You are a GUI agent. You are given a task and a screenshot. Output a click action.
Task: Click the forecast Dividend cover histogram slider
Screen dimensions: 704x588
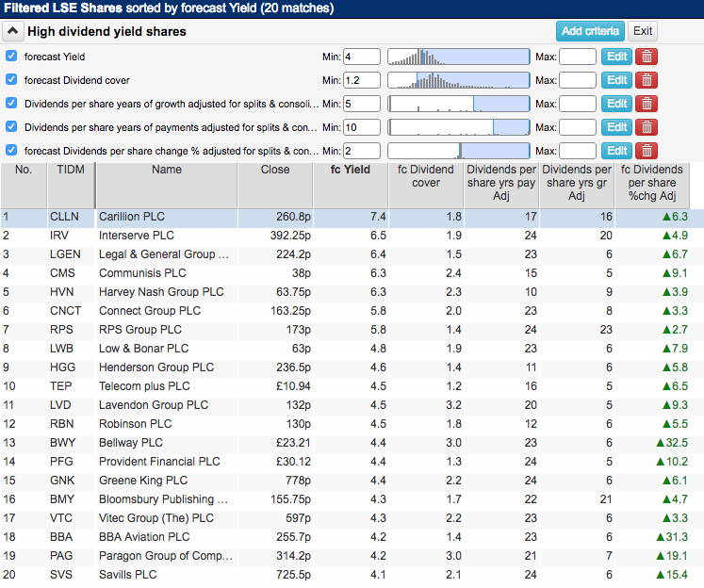click(458, 80)
